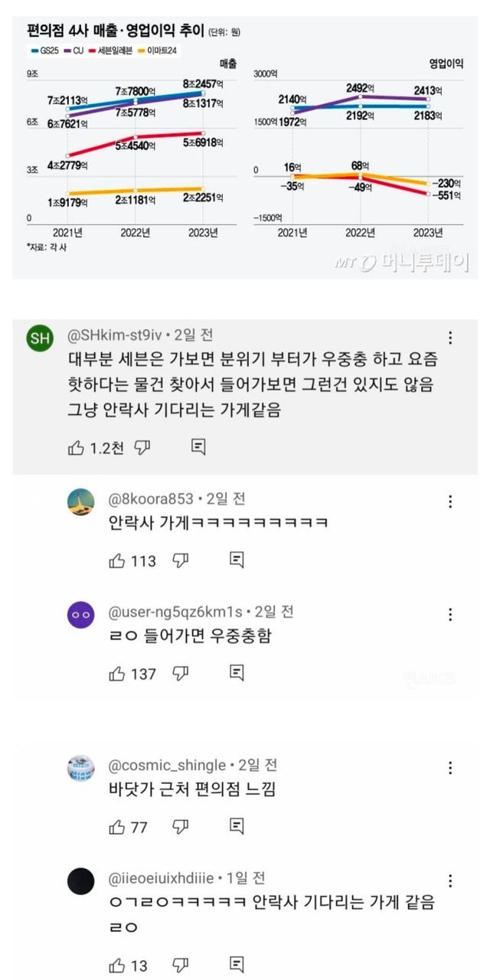Open more options for @cosmic_shingle reply

coord(450,767)
